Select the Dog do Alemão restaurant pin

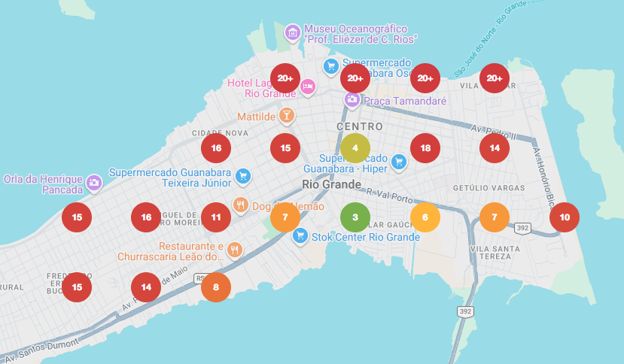point(240,205)
